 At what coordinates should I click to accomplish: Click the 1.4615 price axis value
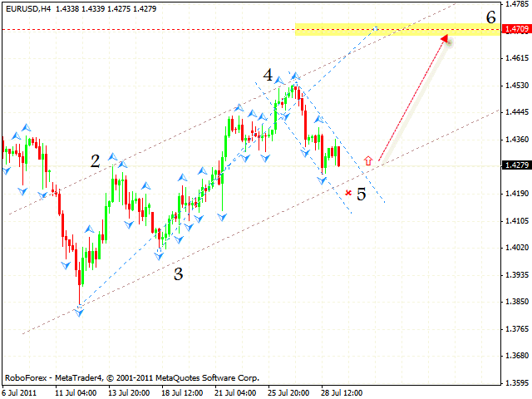click(517, 58)
